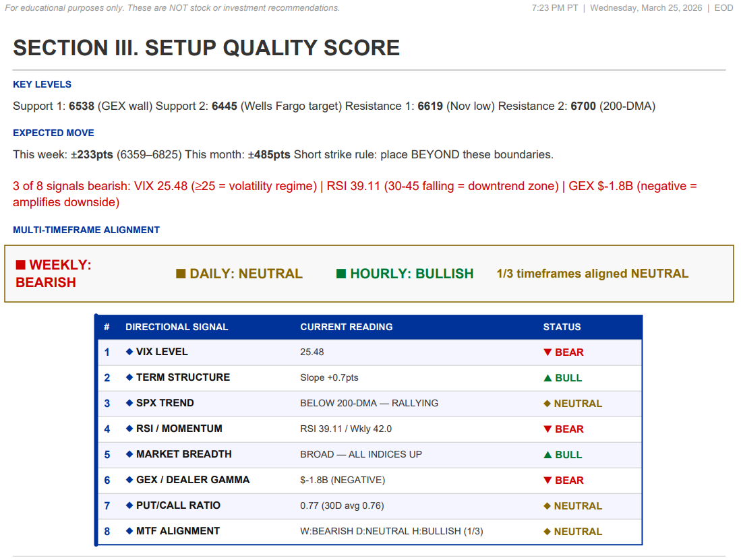Click the EOD label in the top header
Screen dimensions: 741x560
723,8
